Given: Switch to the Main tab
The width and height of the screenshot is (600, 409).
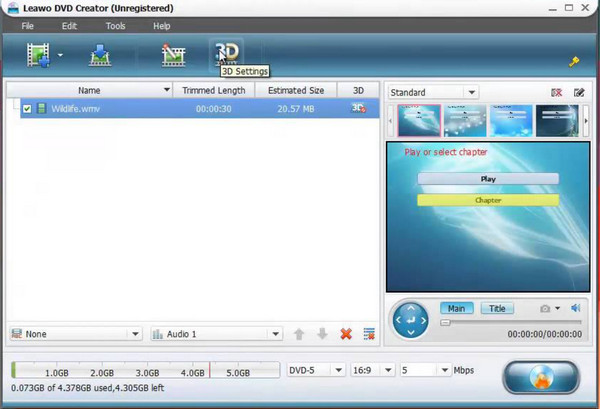Looking at the screenshot, I should point(457,308).
